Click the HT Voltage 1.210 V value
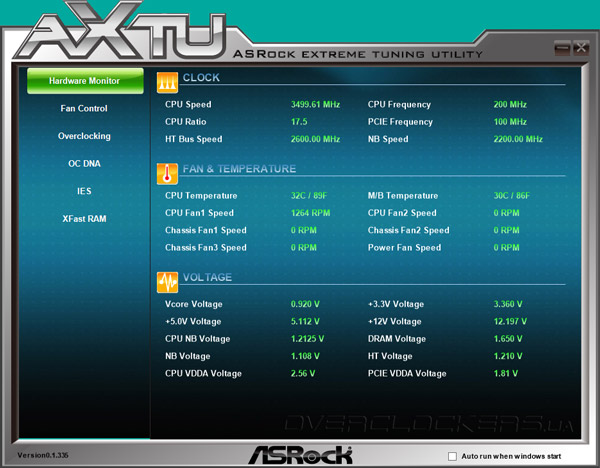The image size is (600, 468). click(508, 356)
